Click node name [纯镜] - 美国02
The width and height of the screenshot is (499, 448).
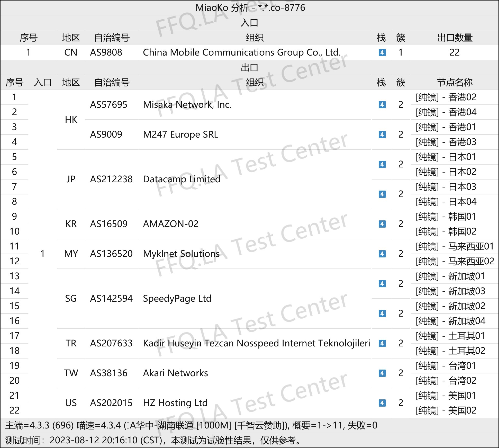point(446,410)
